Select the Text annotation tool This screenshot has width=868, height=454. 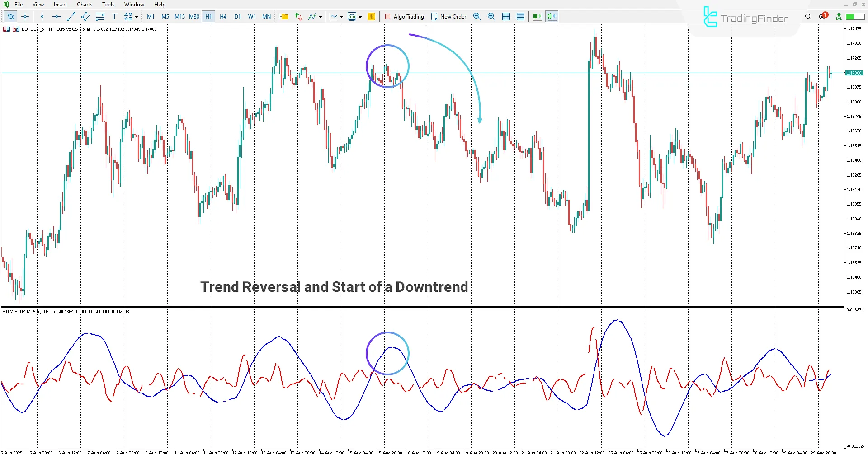(115, 16)
